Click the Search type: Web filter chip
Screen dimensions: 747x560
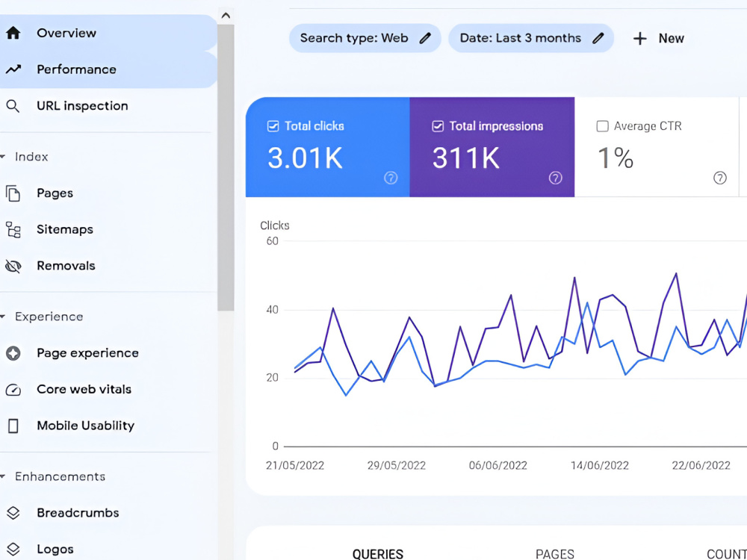coord(365,38)
